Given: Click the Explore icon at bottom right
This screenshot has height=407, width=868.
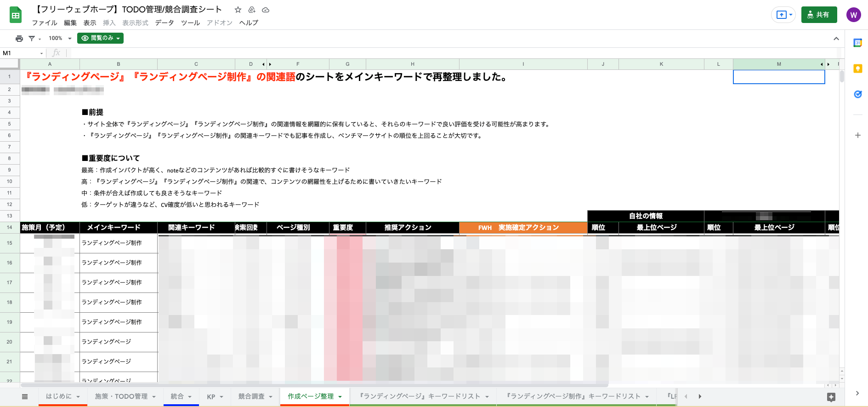Looking at the screenshot, I should (831, 397).
